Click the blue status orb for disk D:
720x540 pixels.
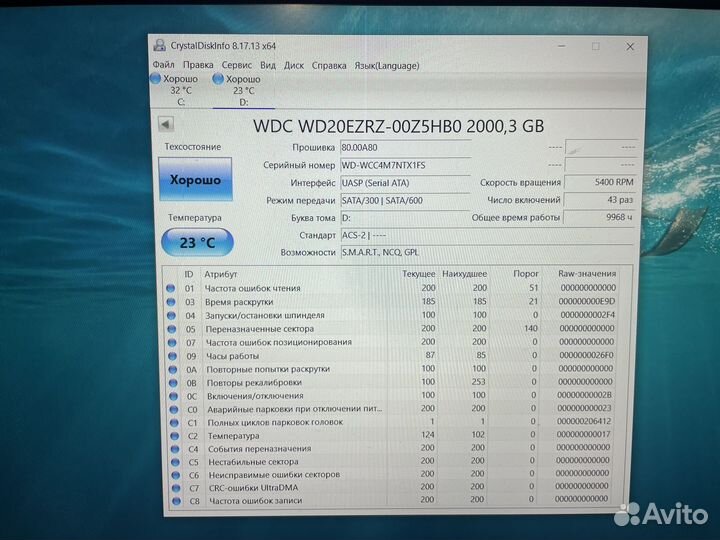[218, 79]
